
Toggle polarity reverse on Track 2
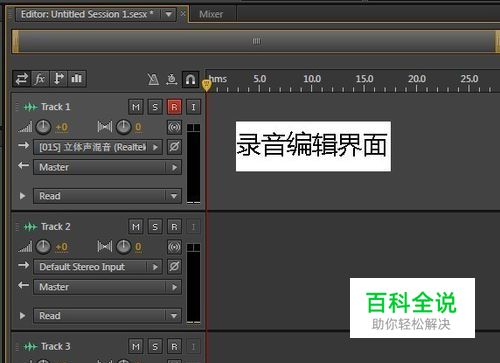pyautogui.click(x=174, y=267)
